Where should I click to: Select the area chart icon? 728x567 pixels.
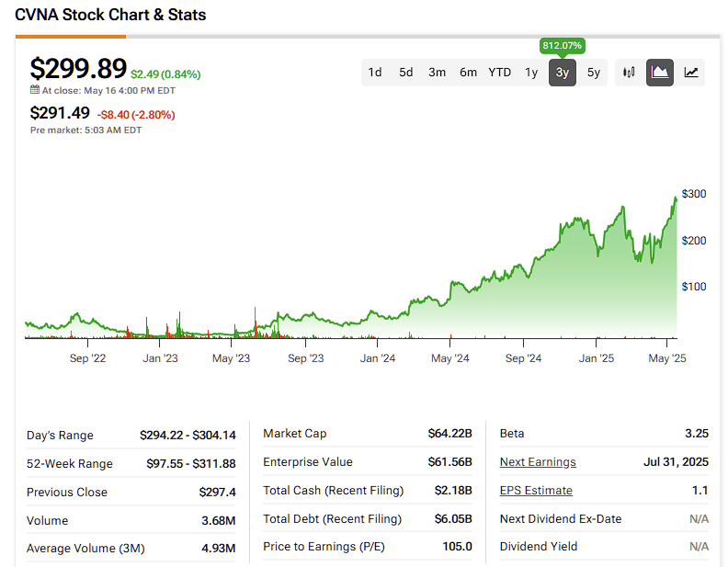(x=659, y=73)
